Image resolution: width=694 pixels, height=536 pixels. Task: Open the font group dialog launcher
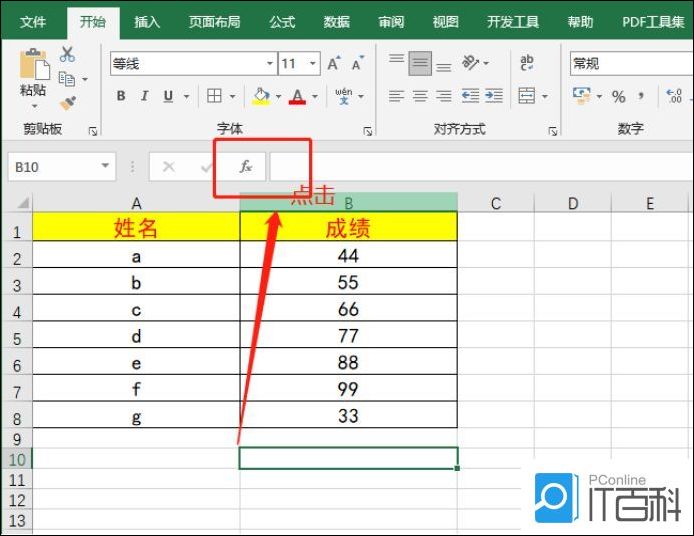tap(368, 131)
